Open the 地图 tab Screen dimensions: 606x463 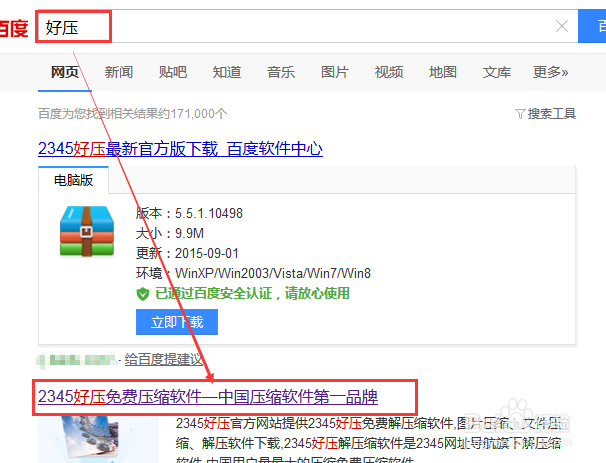tap(443, 72)
